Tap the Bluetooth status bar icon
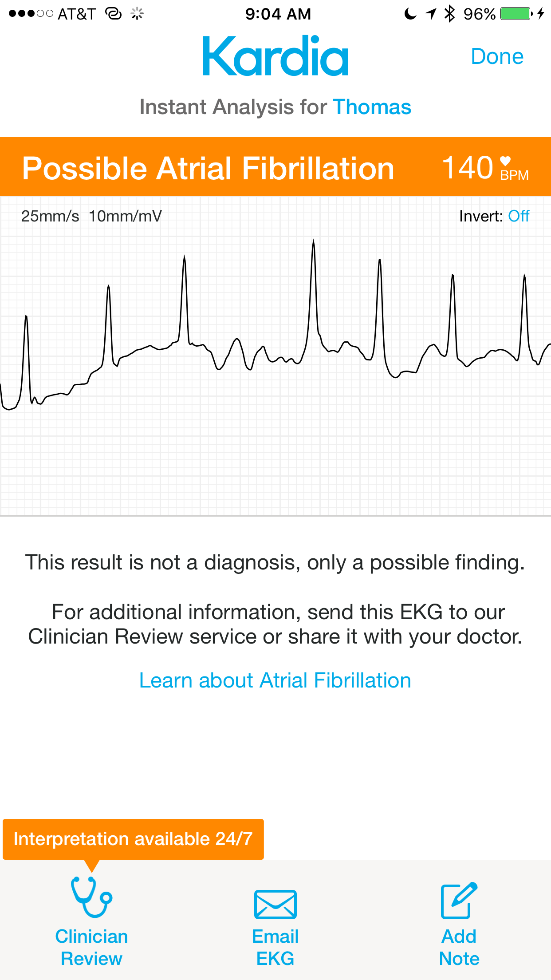This screenshot has height=980, width=551. (450, 14)
